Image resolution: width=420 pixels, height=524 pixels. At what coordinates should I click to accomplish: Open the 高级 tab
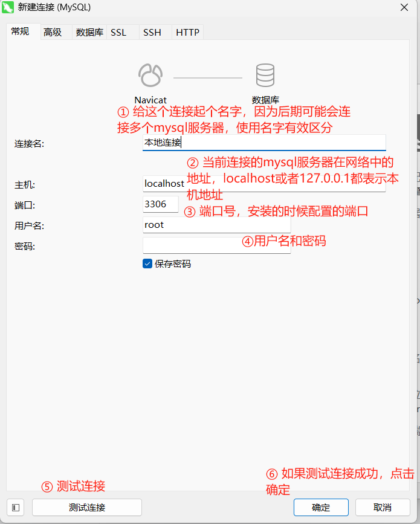tap(56, 32)
